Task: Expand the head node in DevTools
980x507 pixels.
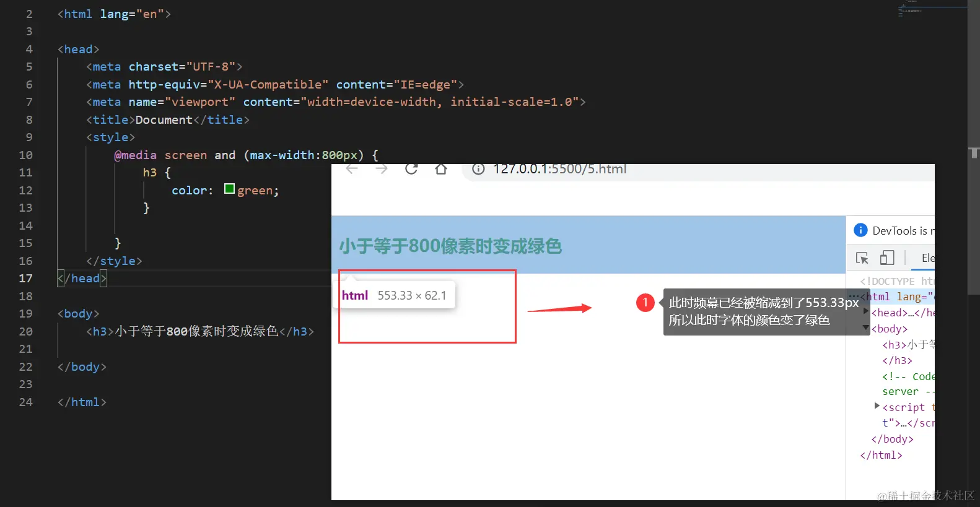Action: [x=866, y=312]
